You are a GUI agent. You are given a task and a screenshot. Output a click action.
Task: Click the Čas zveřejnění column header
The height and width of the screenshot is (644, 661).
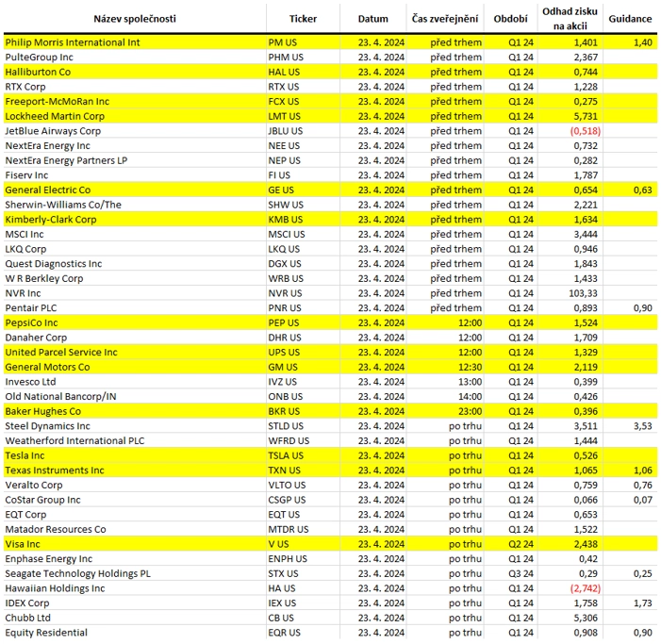[445, 19]
